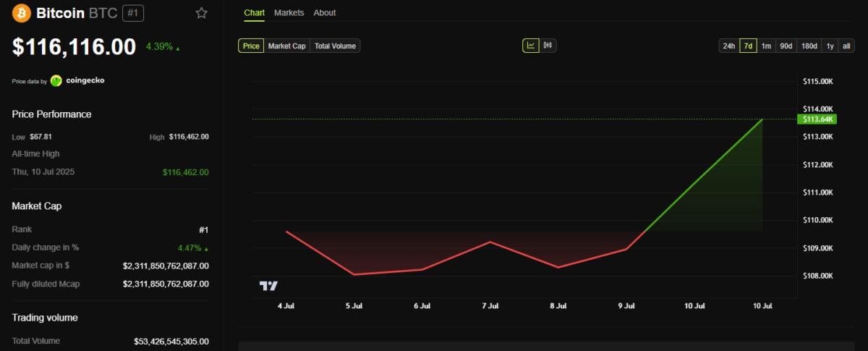868x351 pixels.
Task: Open the About tab
Action: click(325, 13)
